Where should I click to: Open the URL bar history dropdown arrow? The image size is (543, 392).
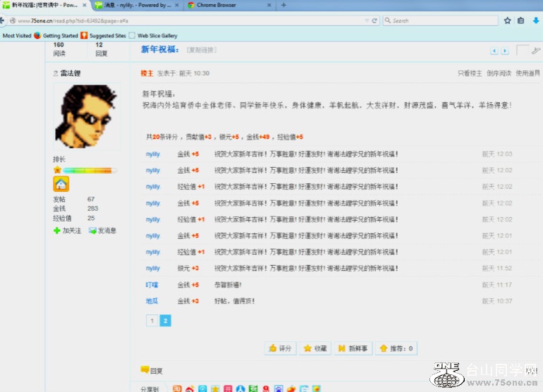[x=367, y=20]
